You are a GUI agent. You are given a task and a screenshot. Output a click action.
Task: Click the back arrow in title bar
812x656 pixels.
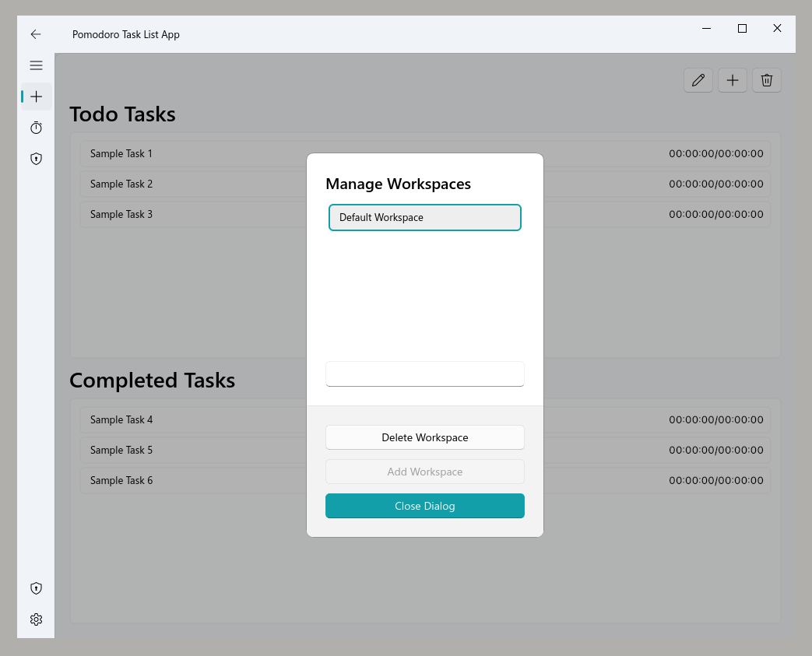coord(36,34)
